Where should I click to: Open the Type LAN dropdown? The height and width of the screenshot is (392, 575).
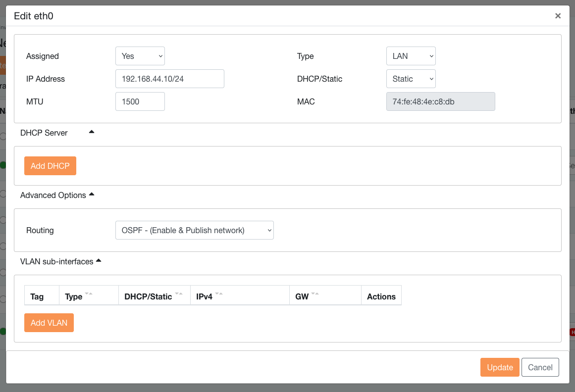[x=411, y=56]
